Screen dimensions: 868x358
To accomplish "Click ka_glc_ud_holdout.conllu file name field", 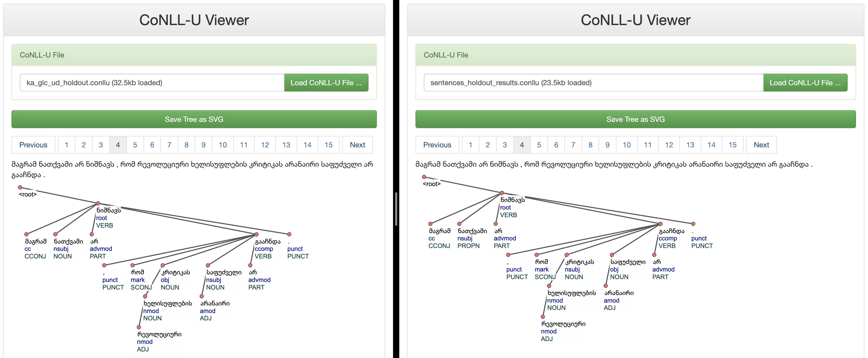I will coord(152,83).
